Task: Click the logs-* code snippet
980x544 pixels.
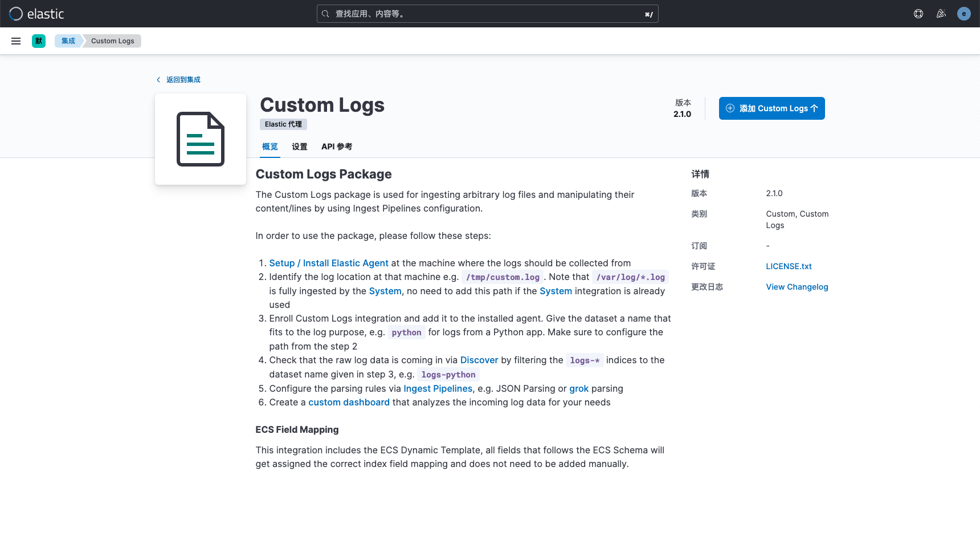Action: coord(585,360)
